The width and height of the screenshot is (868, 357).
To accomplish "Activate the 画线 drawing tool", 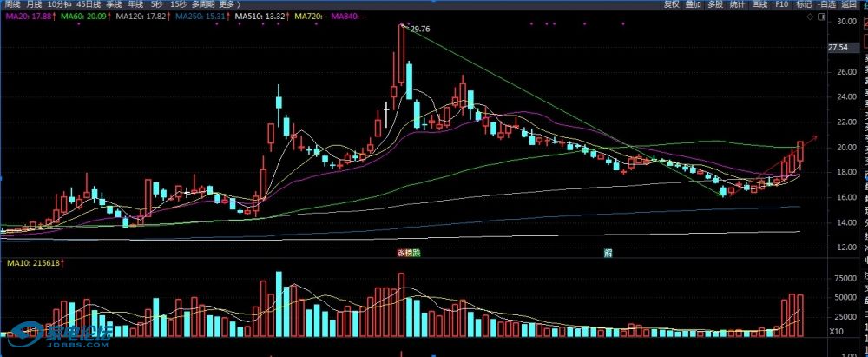I will pos(759,4).
